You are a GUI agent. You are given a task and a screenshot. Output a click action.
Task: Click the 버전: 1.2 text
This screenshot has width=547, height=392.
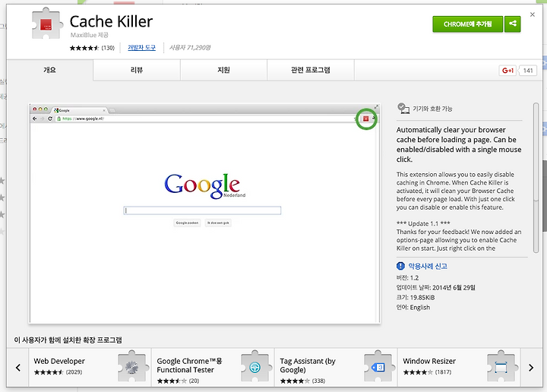[x=407, y=278]
